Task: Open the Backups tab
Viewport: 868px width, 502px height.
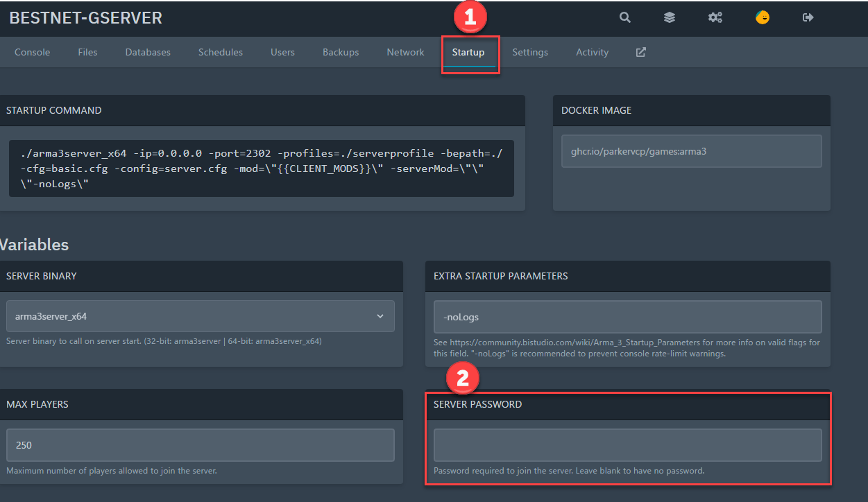Action: tap(341, 52)
